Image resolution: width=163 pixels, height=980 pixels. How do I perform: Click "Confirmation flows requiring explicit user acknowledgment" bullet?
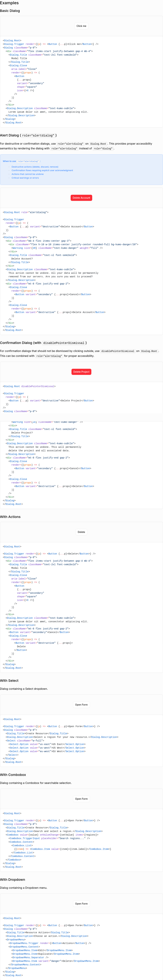click(42, 170)
